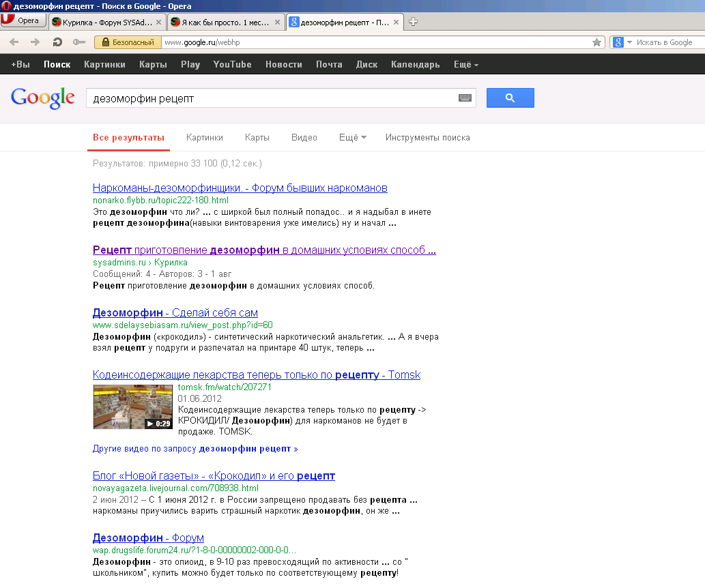Bookmark page with the star icon
Viewport: 705px width, 588px height.
(596, 42)
